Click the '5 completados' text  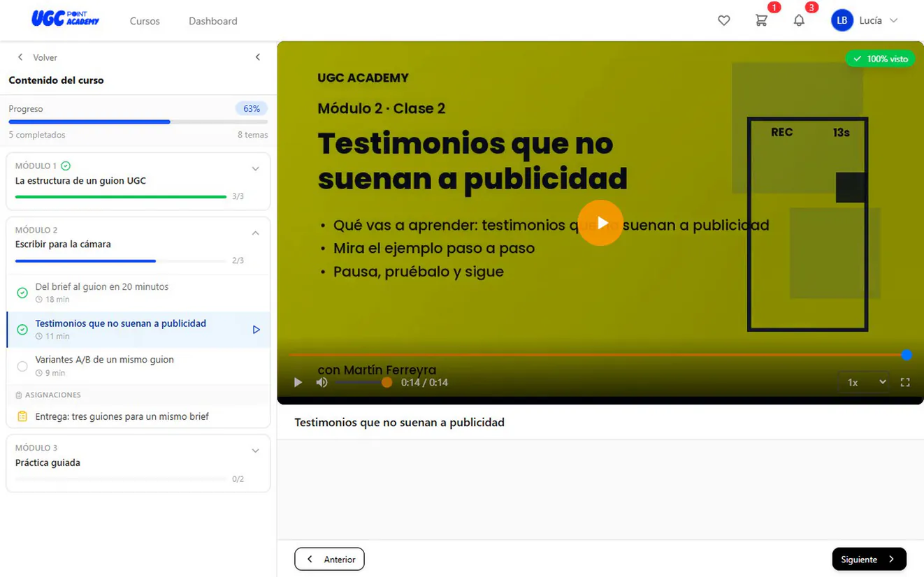[x=37, y=135]
